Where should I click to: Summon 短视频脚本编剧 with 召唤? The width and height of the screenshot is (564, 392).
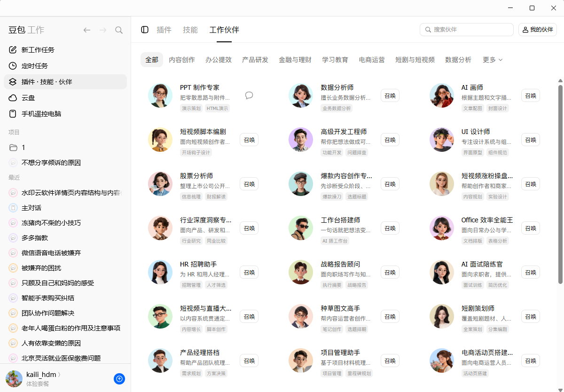[249, 140]
